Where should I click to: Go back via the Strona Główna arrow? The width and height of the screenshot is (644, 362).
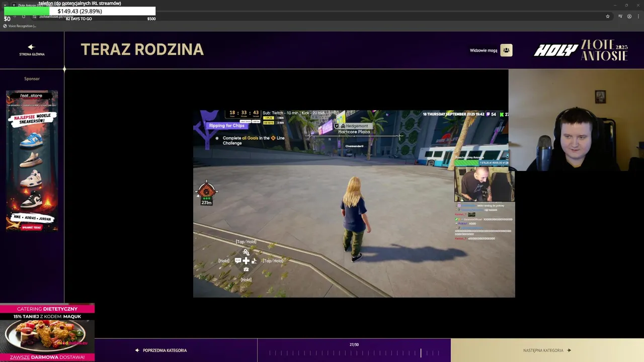(31, 47)
